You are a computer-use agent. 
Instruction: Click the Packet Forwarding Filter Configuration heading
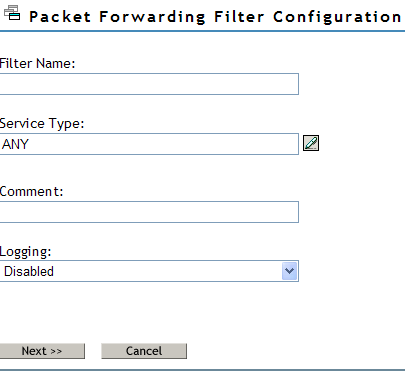coord(215,17)
